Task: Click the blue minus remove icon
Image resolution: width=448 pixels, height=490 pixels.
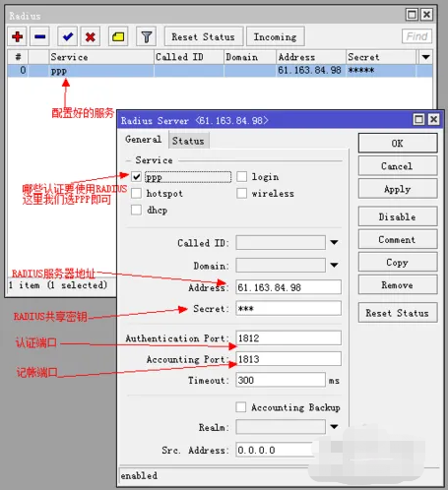Action: click(x=40, y=36)
